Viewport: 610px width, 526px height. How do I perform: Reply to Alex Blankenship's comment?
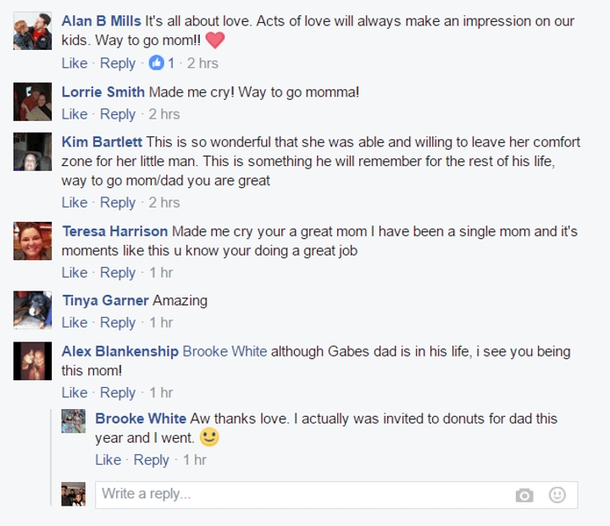(118, 392)
